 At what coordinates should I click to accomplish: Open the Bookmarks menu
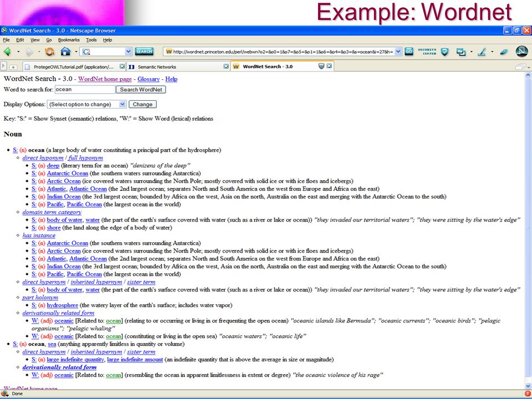[x=69, y=40]
